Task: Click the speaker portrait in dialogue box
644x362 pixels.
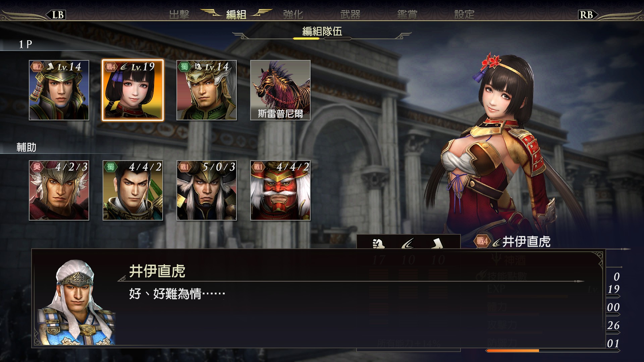Action: [76, 302]
